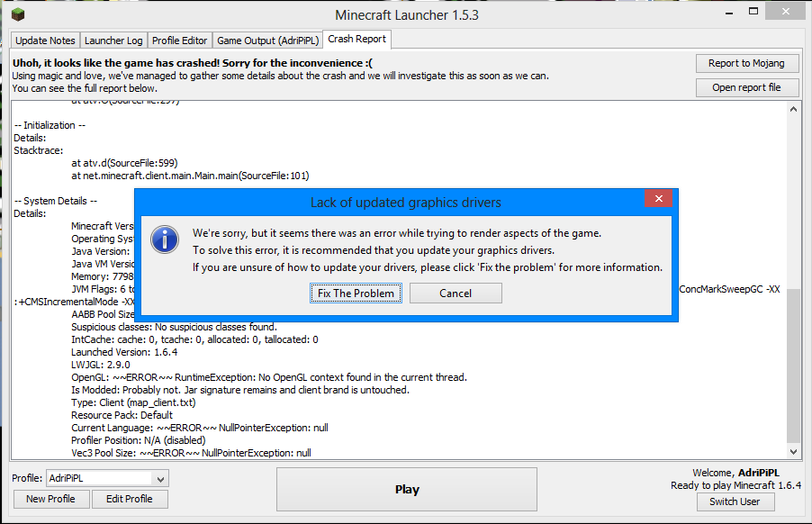The image size is (812, 524).
Task: Click the 'Suspicious classes' line
Action: [174, 327]
